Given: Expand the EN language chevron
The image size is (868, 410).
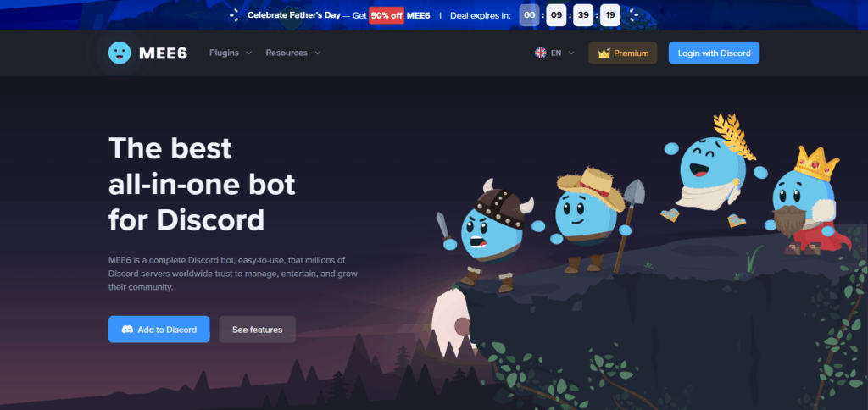Looking at the screenshot, I should (x=571, y=53).
